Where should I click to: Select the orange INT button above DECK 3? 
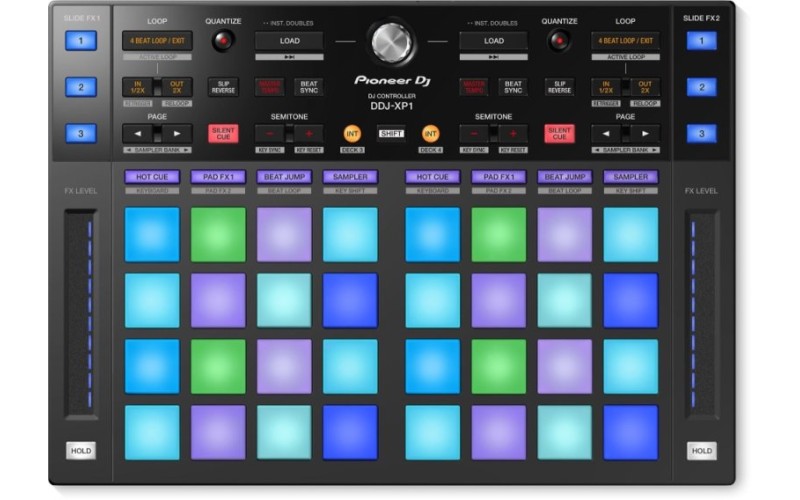[352, 134]
